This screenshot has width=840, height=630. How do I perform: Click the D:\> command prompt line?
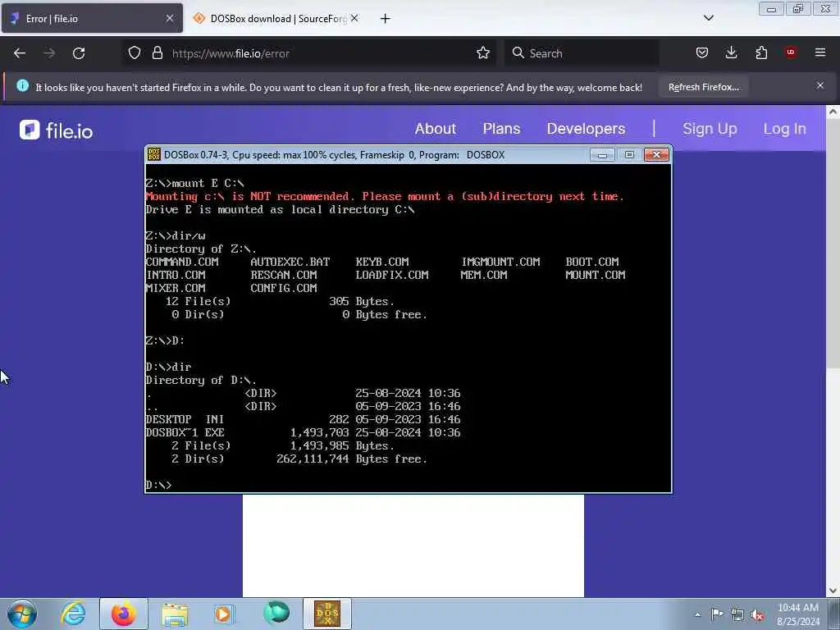[158, 485]
